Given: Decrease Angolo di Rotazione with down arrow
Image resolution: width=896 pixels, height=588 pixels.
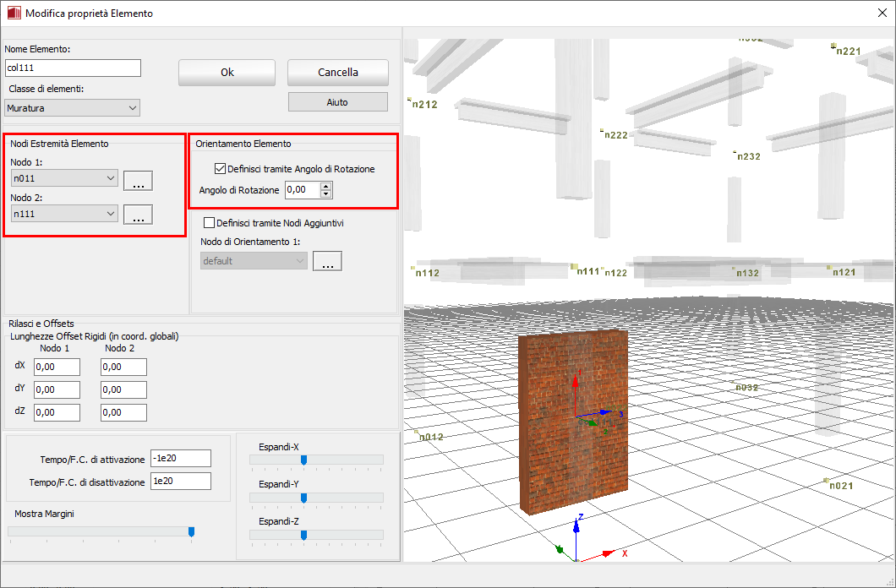Looking at the screenshot, I should [x=326, y=194].
